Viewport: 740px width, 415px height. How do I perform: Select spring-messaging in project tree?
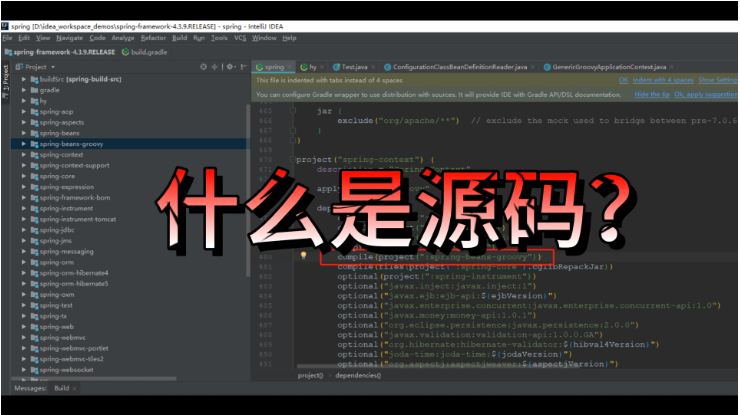67,252
